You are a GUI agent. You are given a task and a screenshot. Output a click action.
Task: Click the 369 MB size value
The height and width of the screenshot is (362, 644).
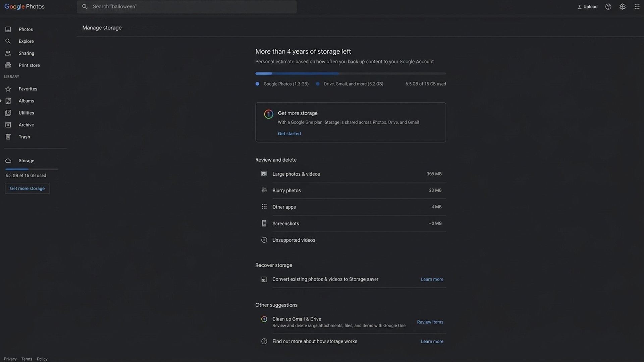(434, 174)
